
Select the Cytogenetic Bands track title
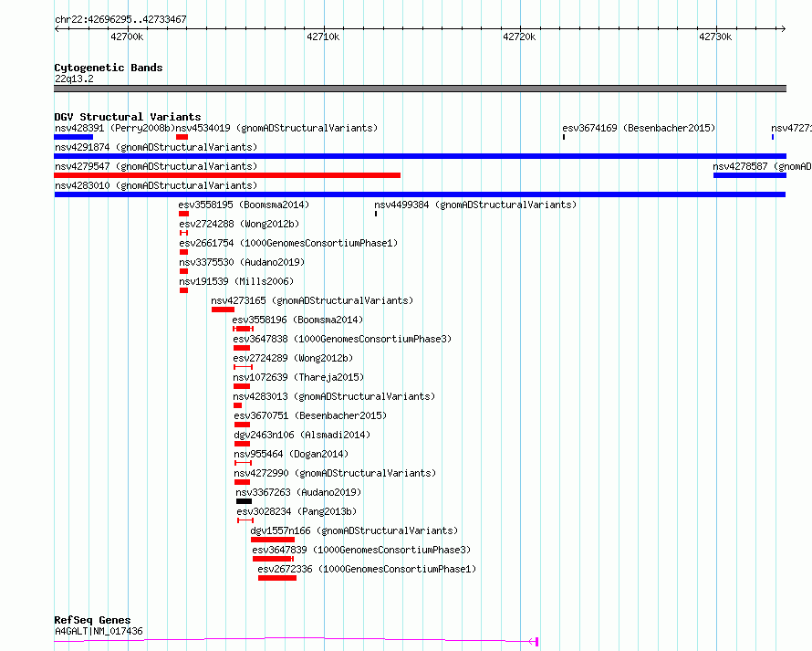[109, 68]
